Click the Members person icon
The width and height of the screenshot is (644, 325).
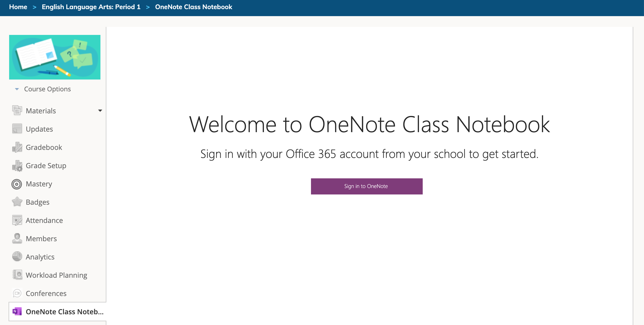pyautogui.click(x=17, y=239)
